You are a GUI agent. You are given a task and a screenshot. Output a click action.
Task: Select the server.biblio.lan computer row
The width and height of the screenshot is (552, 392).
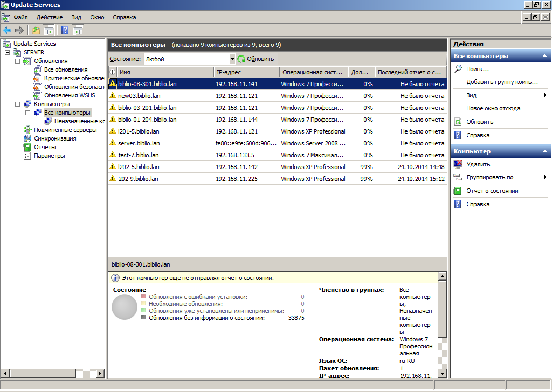point(139,143)
